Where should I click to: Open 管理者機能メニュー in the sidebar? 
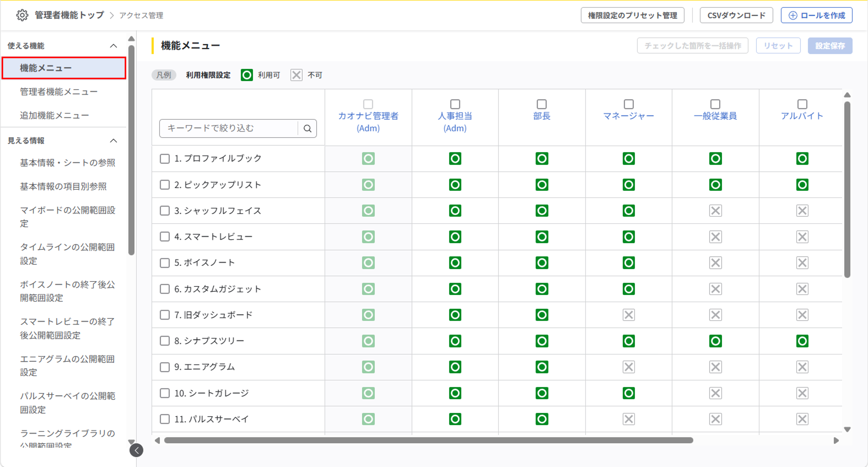[59, 92]
